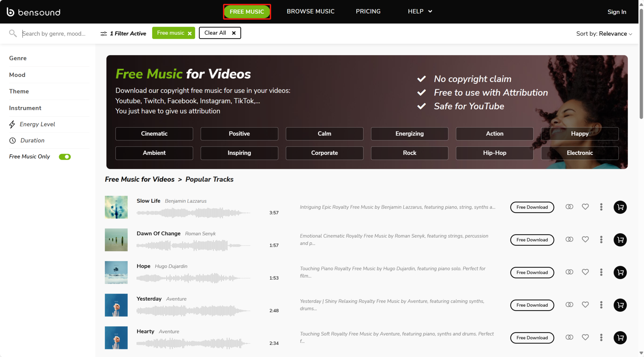Click Free Download for Hope
This screenshot has height=357, width=644.
pyautogui.click(x=532, y=272)
